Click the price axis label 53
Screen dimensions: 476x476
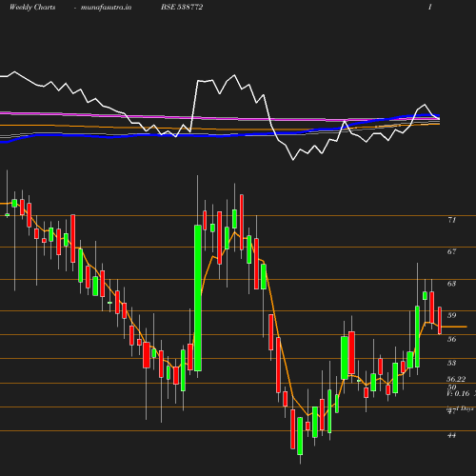coord(451,363)
